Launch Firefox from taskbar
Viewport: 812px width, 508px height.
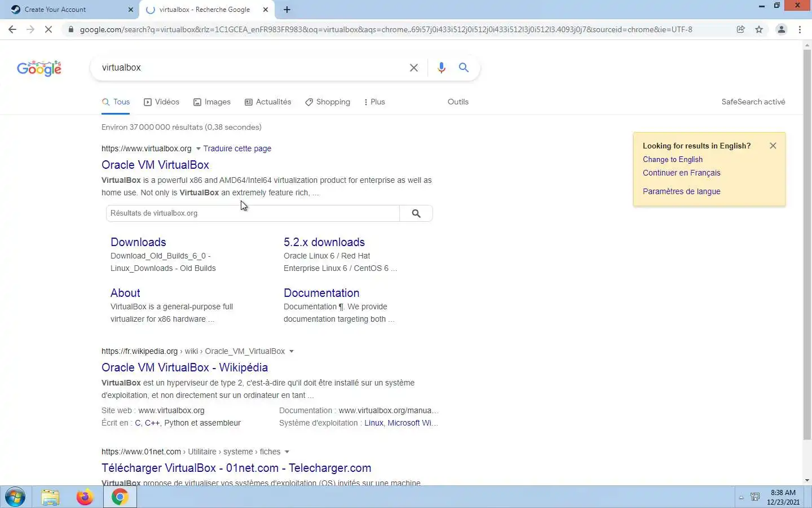(85, 497)
